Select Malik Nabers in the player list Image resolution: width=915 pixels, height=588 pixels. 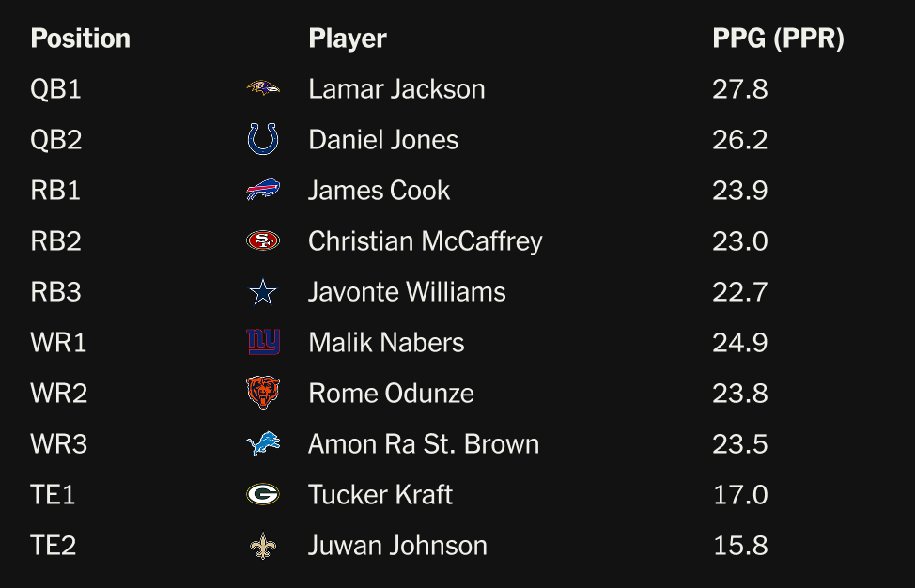386,343
